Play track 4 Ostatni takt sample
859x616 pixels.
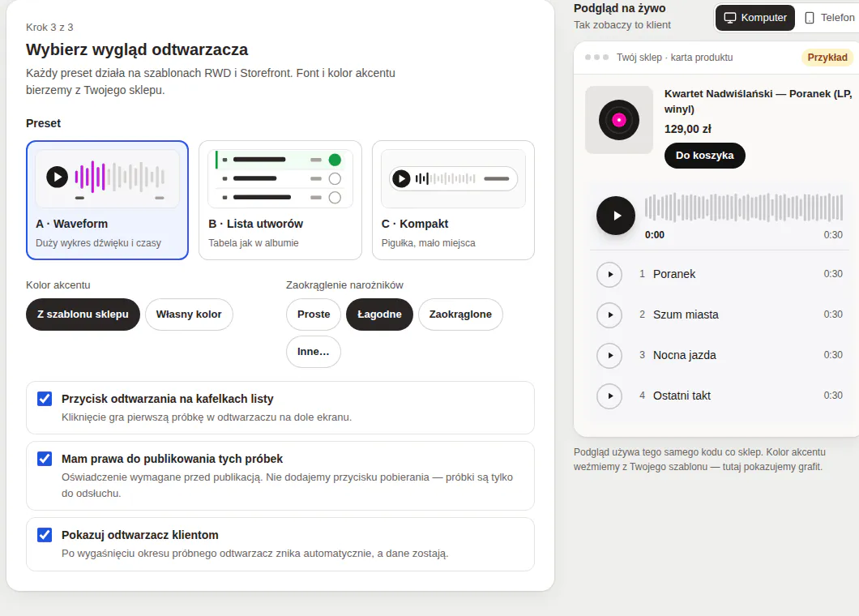[x=609, y=396]
